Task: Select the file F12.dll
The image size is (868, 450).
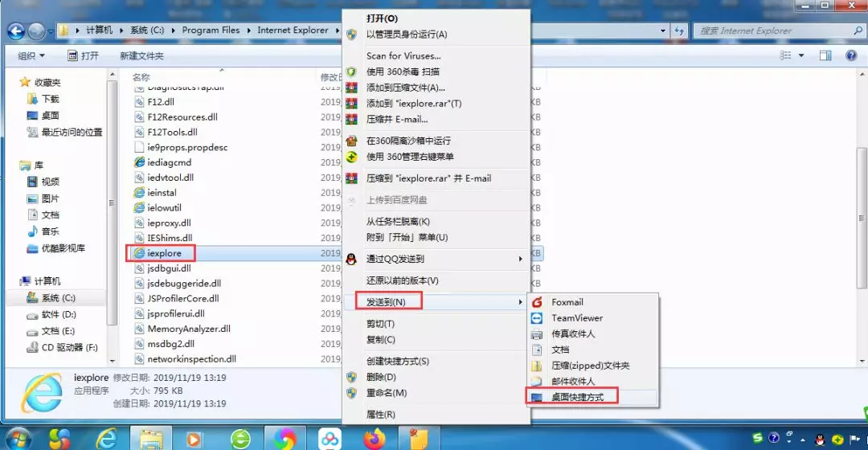Action: (x=161, y=102)
